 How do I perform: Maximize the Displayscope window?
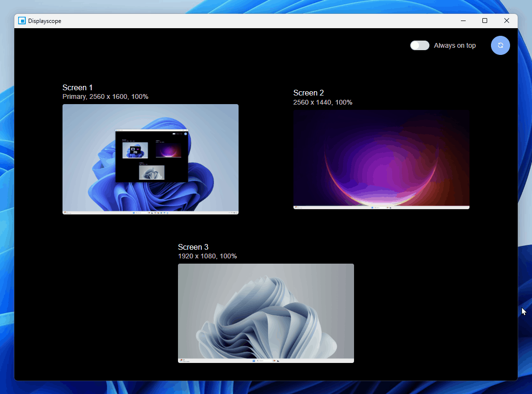[485, 21]
